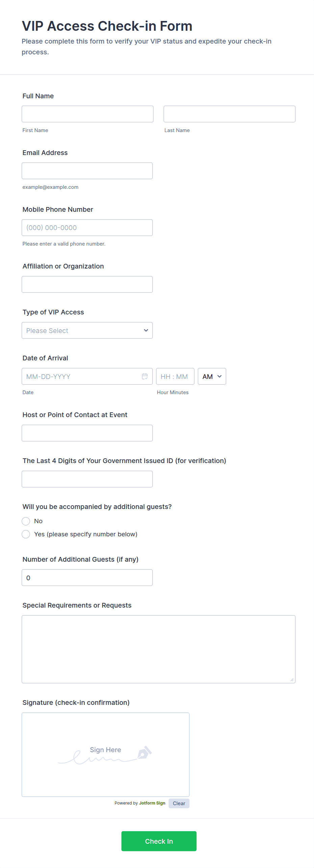Click the Affiliation or Organization field
The image size is (314, 868).
point(87,284)
